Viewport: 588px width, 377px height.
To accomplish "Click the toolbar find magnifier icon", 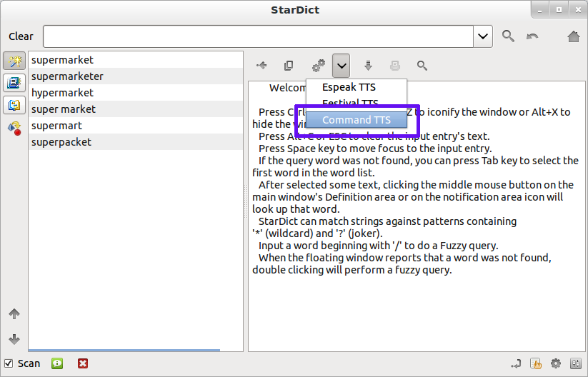I will (x=422, y=66).
